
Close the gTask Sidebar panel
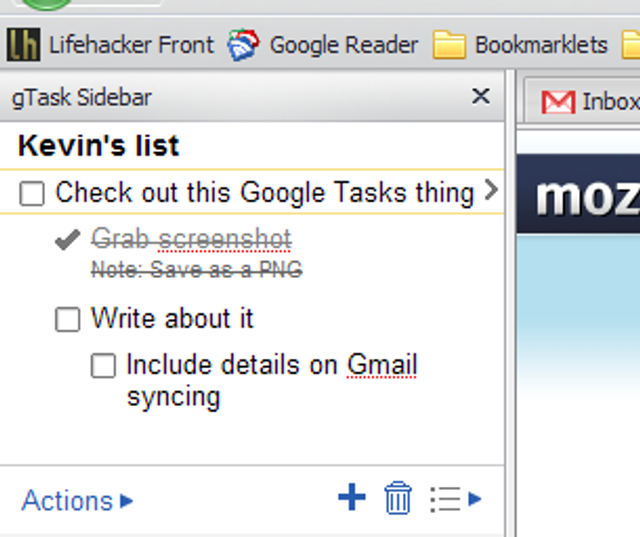click(x=481, y=96)
